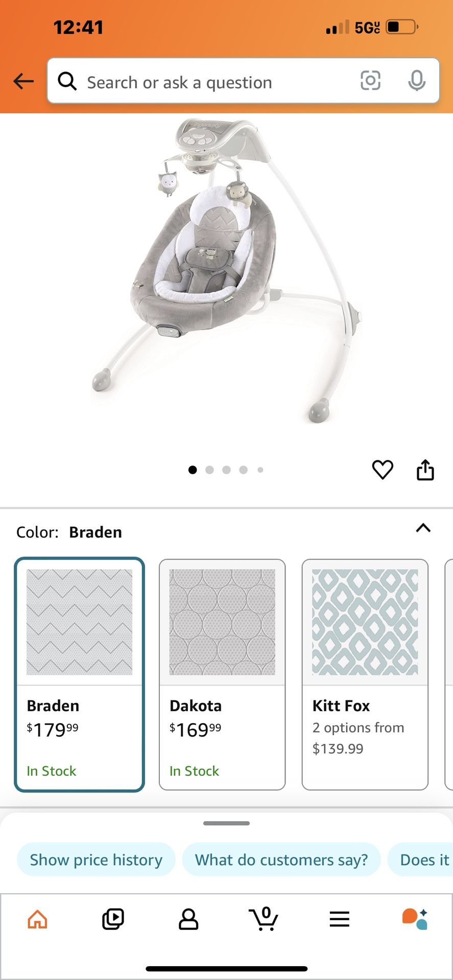Add item to wish list heart

click(383, 470)
